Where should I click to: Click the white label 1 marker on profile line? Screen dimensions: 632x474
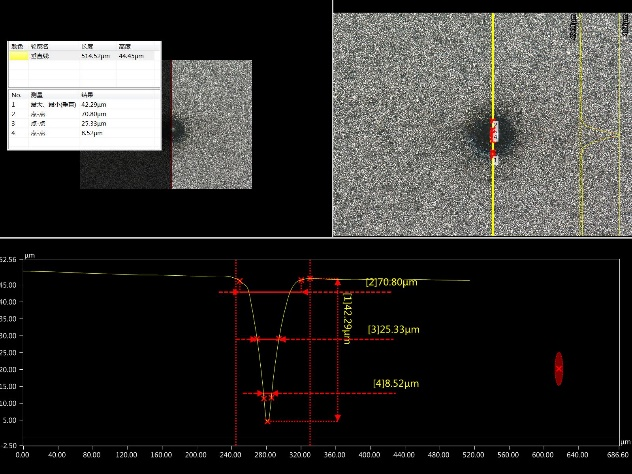(x=495, y=160)
